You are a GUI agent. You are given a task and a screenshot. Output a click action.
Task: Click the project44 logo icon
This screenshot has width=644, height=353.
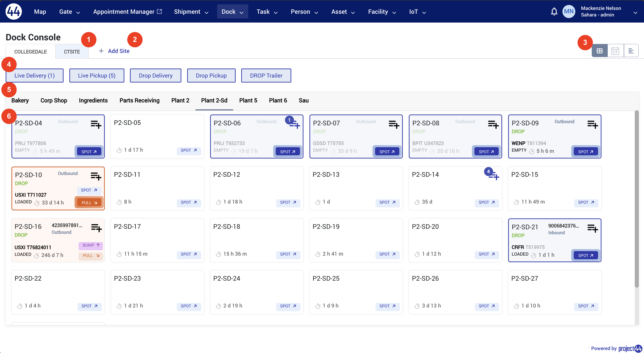(x=14, y=11)
